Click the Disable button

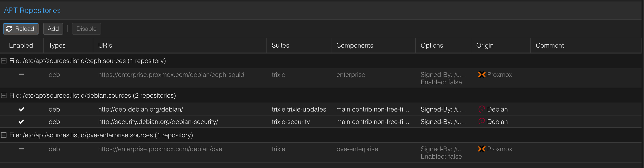tap(86, 29)
